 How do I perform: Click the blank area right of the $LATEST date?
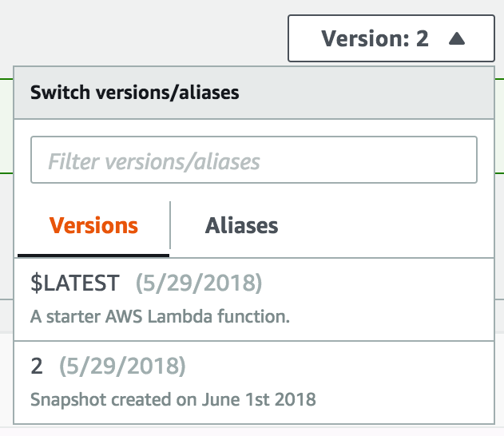click(375, 283)
